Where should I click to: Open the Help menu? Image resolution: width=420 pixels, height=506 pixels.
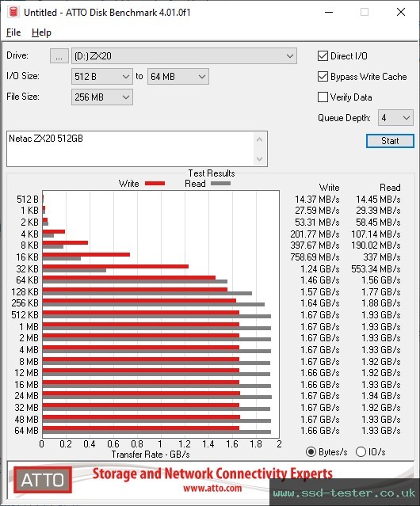point(41,32)
